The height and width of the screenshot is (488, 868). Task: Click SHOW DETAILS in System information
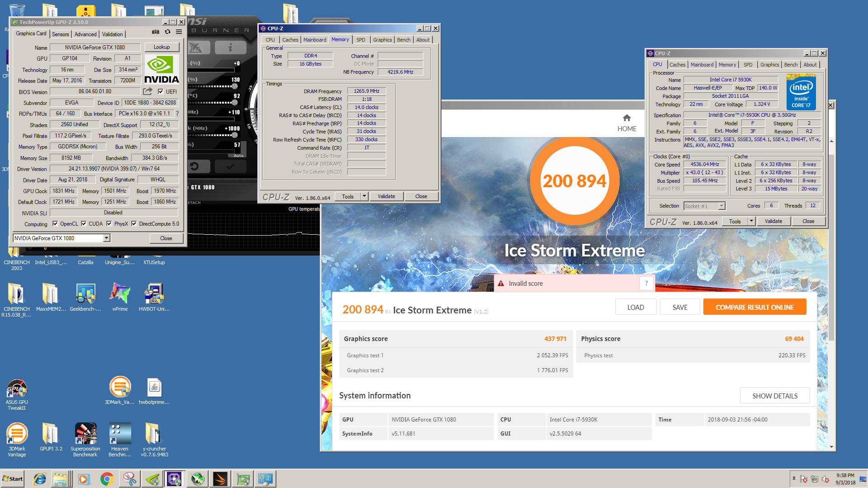pyautogui.click(x=774, y=396)
